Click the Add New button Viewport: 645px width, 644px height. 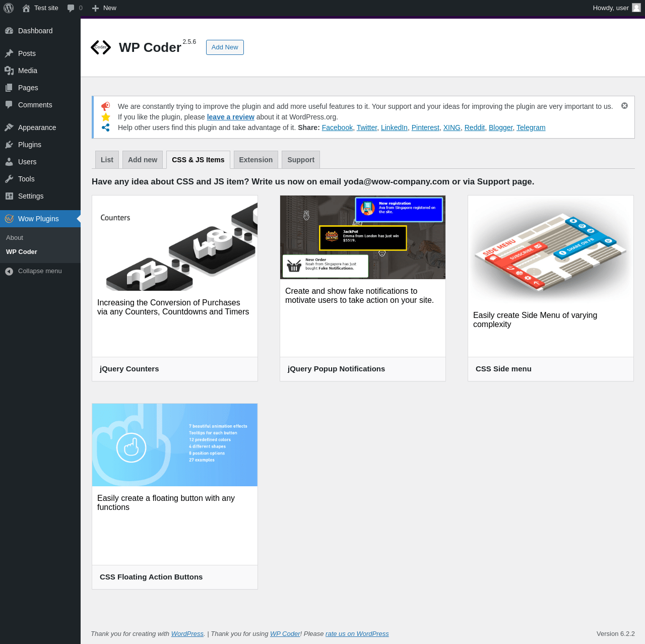[x=225, y=47]
